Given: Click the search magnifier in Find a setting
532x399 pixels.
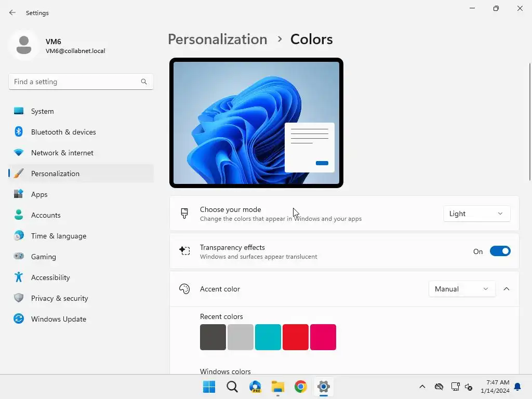Looking at the screenshot, I should tap(144, 82).
